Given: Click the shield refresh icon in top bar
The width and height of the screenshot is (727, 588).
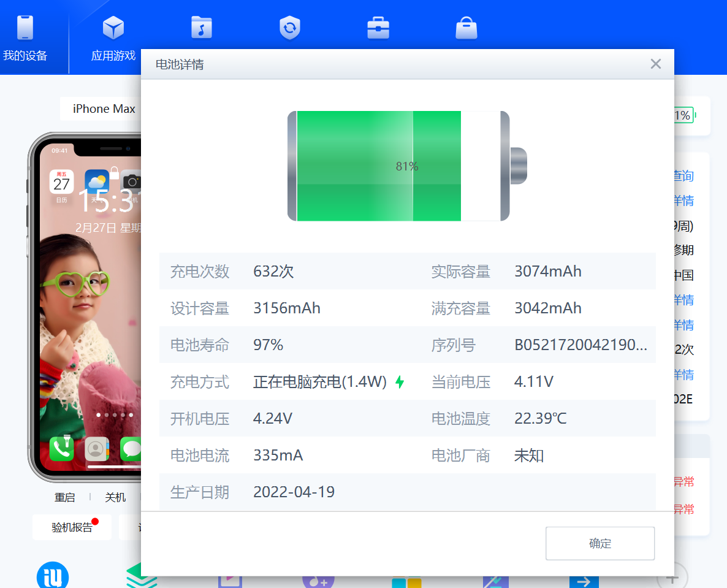Looking at the screenshot, I should coord(289,28).
